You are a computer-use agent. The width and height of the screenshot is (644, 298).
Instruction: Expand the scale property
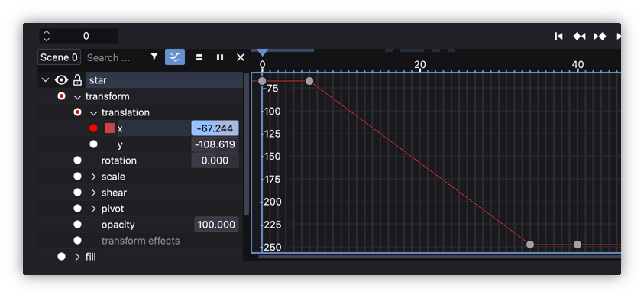click(93, 177)
